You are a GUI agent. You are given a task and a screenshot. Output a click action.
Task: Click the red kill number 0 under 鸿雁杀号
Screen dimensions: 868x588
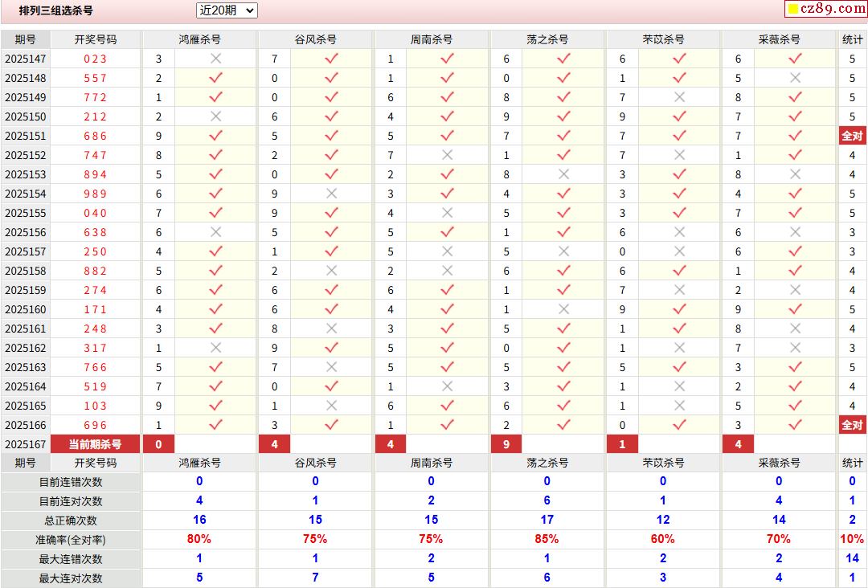click(x=159, y=444)
